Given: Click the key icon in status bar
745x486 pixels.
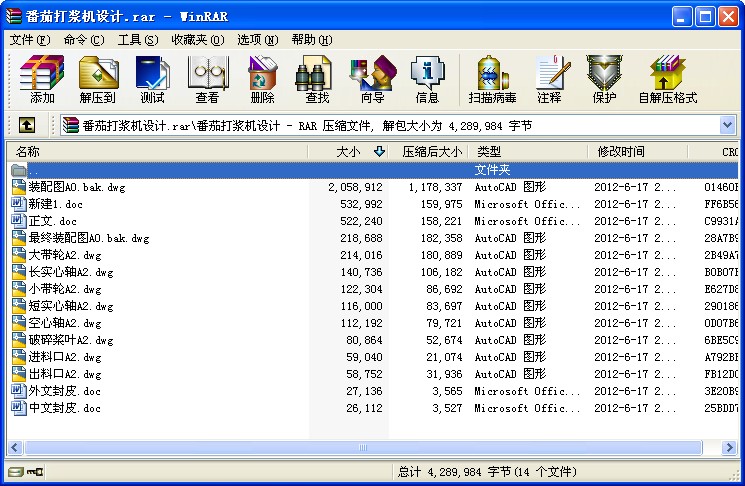Looking at the screenshot, I should click(x=35, y=472).
